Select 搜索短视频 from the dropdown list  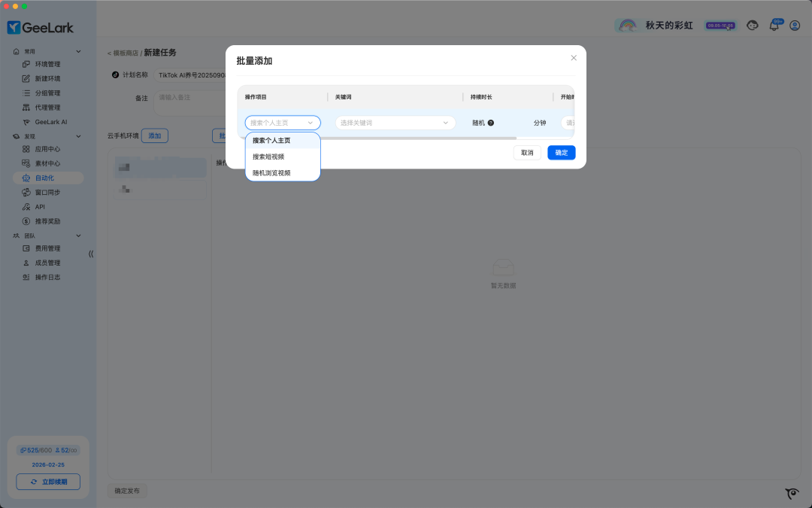268,157
